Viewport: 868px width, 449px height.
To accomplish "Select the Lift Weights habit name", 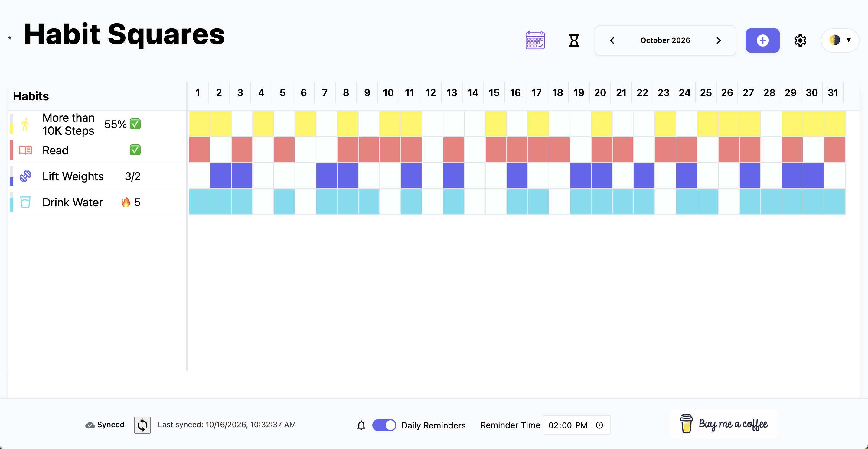I will click(73, 176).
